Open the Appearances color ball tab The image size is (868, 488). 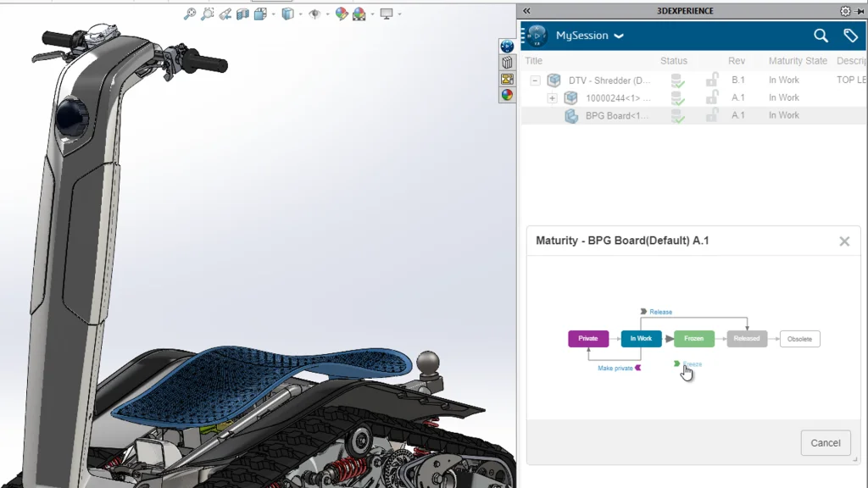507,95
